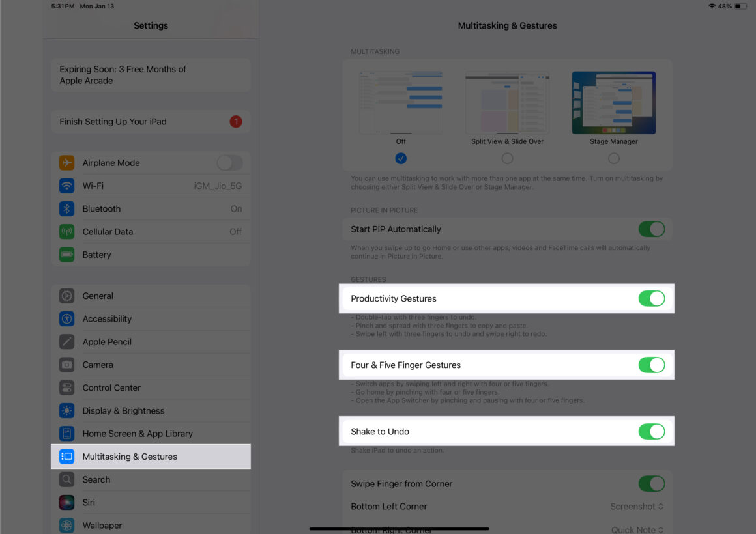
Task: Open Accessibility via its sidebar icon
Action: coord(66,318)
